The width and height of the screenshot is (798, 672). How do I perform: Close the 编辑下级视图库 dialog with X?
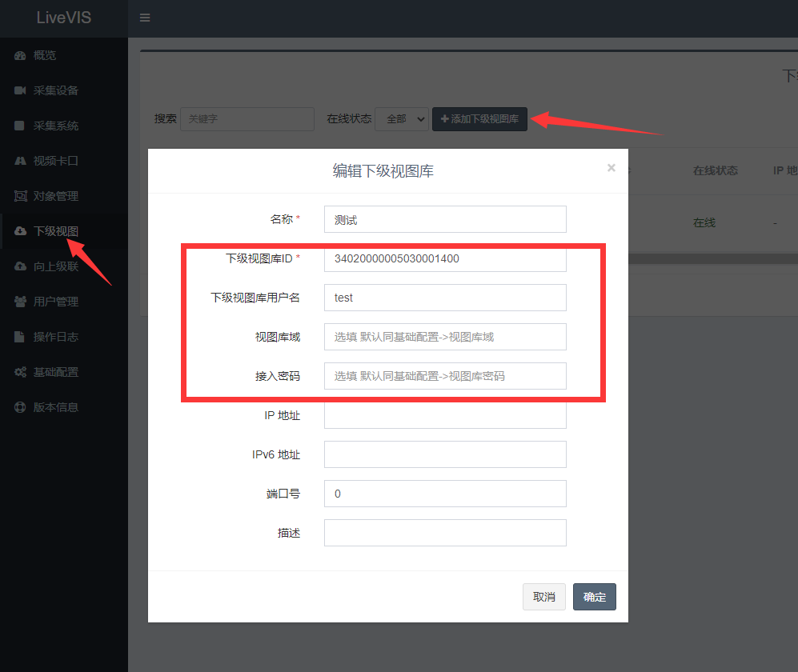click(612, 168)
